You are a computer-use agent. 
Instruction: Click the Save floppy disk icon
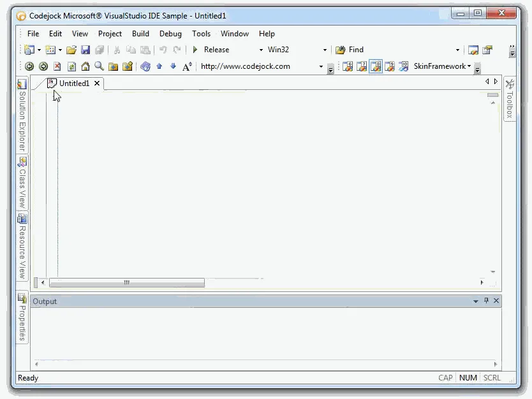coord(85,50)
